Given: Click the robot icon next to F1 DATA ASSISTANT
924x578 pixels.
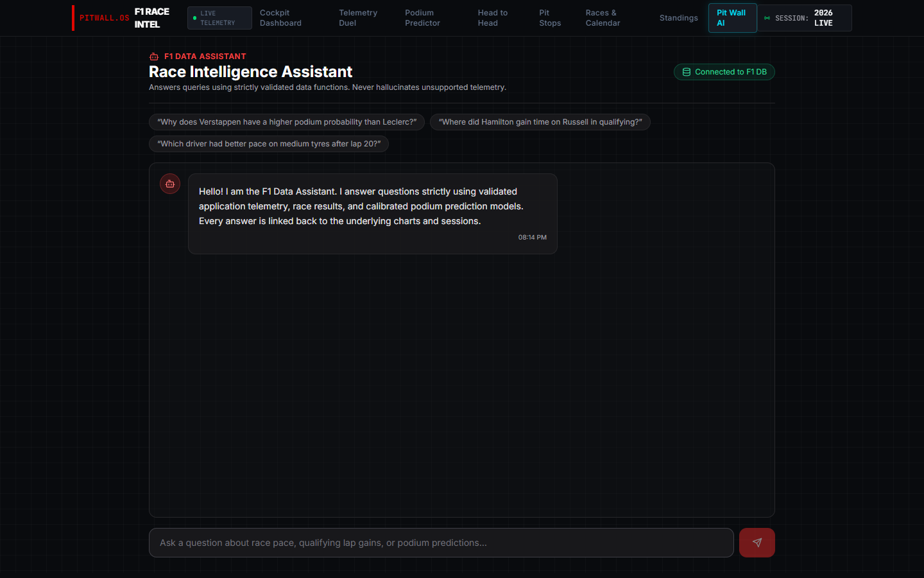Looking at the screenshot, I should click(x=154, y=57).
